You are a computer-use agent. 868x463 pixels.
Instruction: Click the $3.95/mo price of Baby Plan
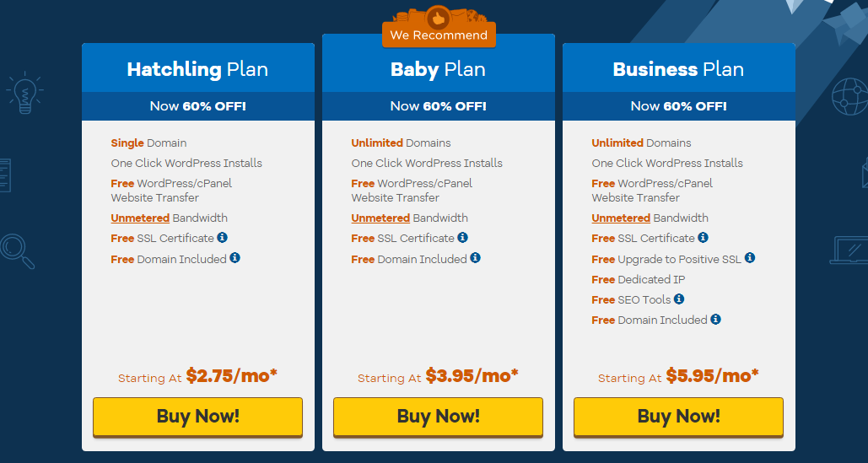point(472,375)
